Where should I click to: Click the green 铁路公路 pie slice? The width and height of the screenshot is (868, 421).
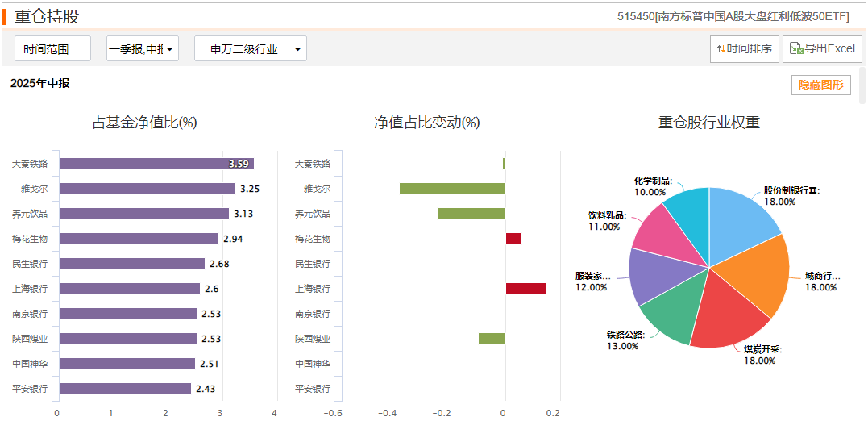(x=678, y=305)
